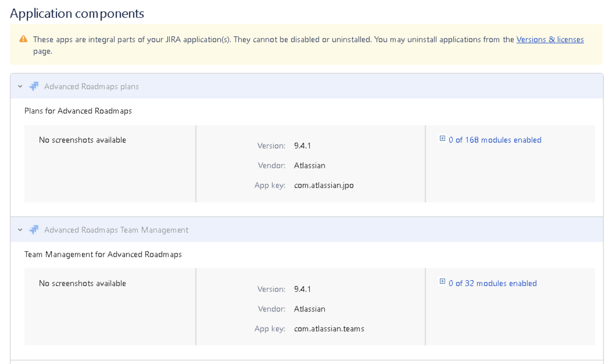613x364 pixels.
Task: Open the 0 of 168 modules enabled link
Action: pos(495,140)
